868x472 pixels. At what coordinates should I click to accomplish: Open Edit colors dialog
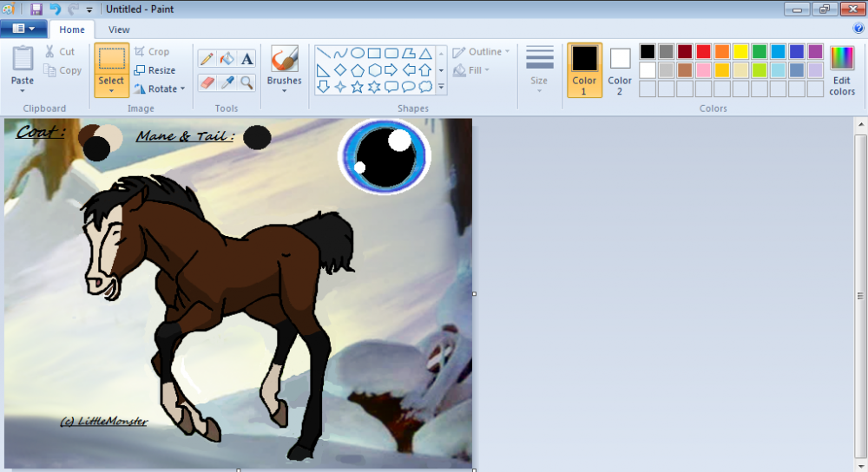tap(842, 70)
